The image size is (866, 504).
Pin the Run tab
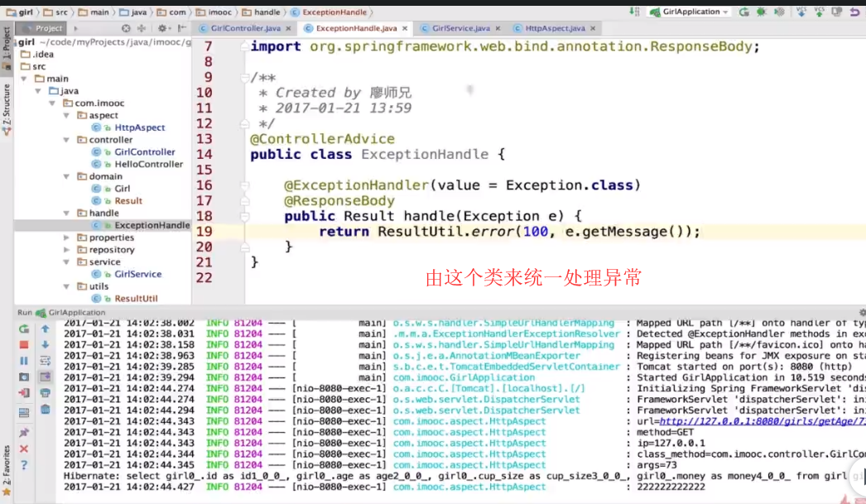pyautogui.click(x=24, y=432)
